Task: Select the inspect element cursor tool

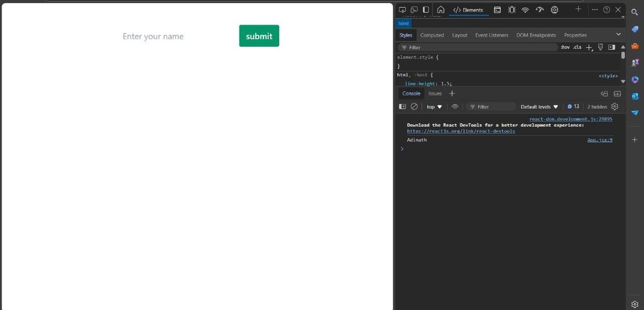Action: click(402, 9)
